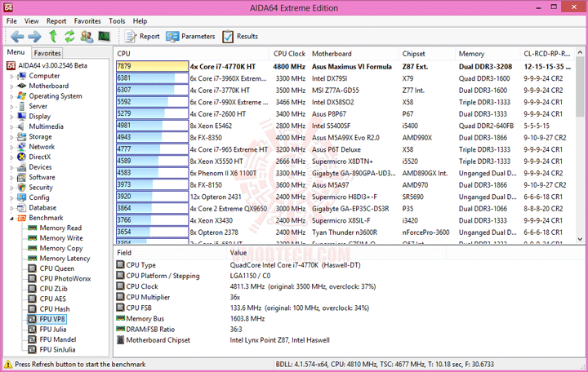
Task: Expand the Display tree node
Action: click(x=11, y=117)
